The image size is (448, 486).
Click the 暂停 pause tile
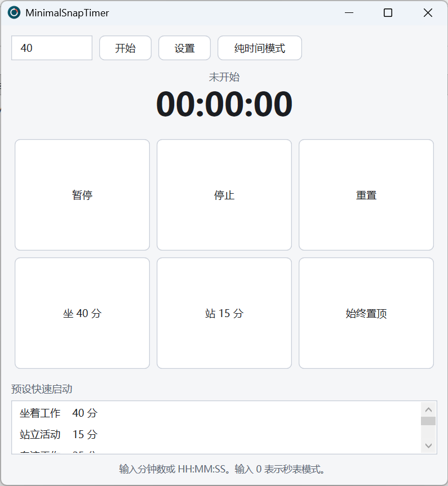pyautogui.click(x=82, y=195)
